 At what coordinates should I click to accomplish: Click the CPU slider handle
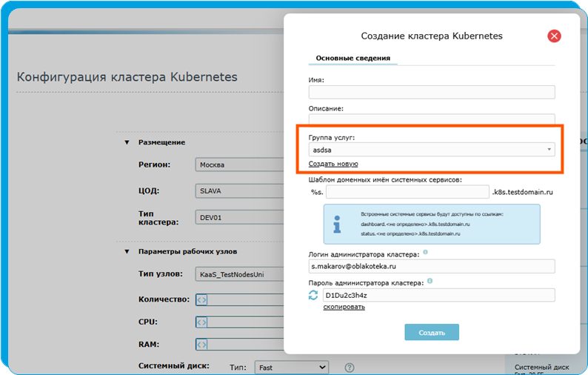click(201, 322)
